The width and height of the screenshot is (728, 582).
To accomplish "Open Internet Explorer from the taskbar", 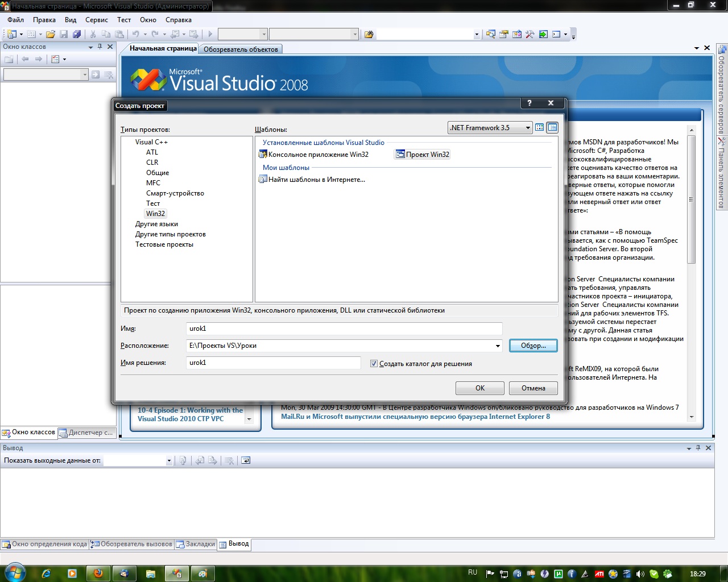I will click(47, 573).
